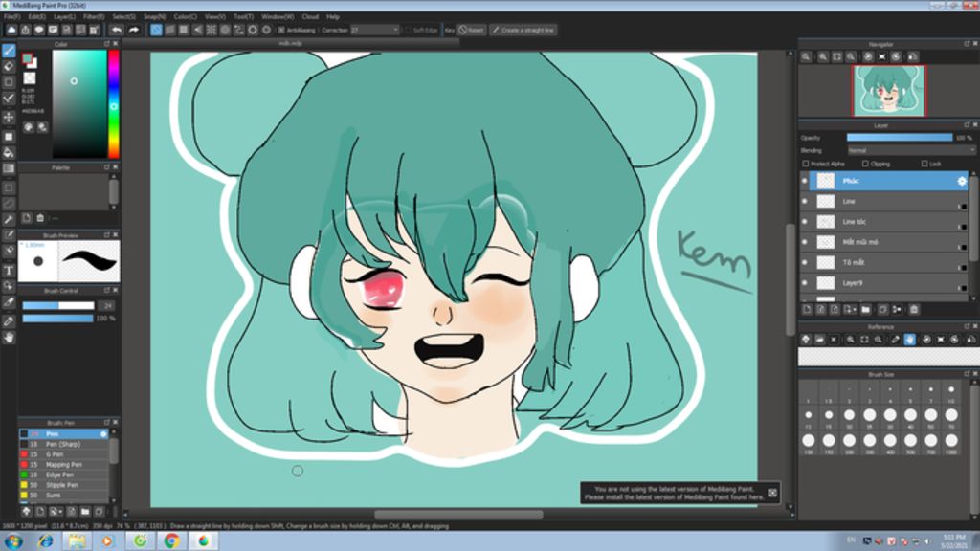
Task: Hide the Line layer
Action: pos(804,201)
